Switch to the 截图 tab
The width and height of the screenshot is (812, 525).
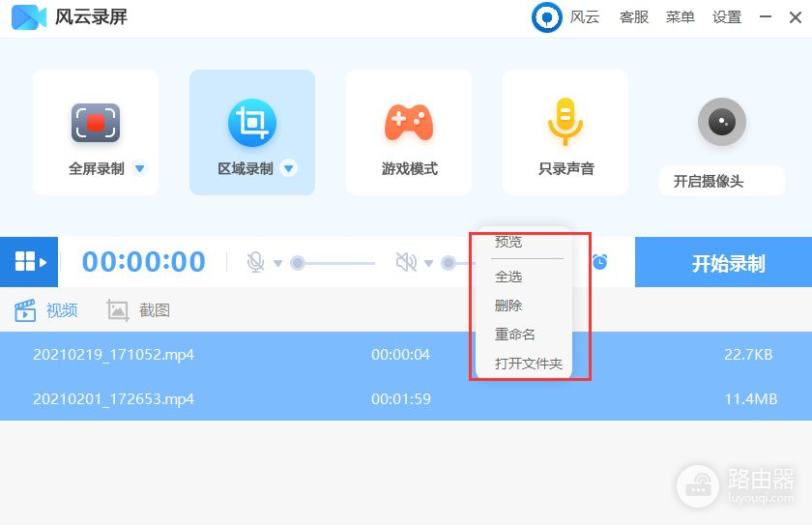click(139, 310)
